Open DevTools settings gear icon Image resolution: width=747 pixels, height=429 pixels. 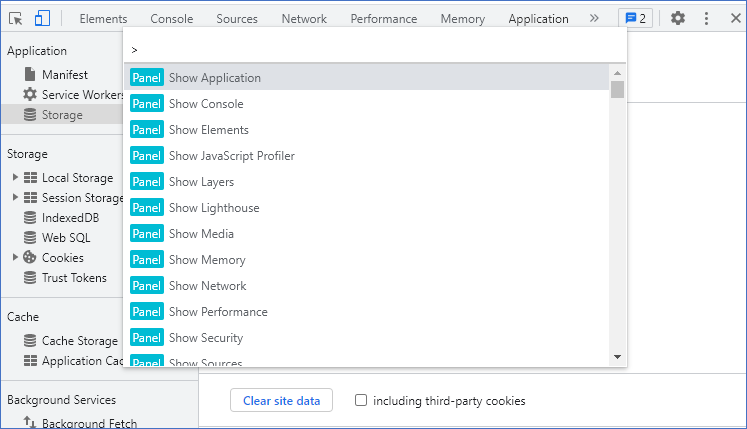tap(678, 18)
